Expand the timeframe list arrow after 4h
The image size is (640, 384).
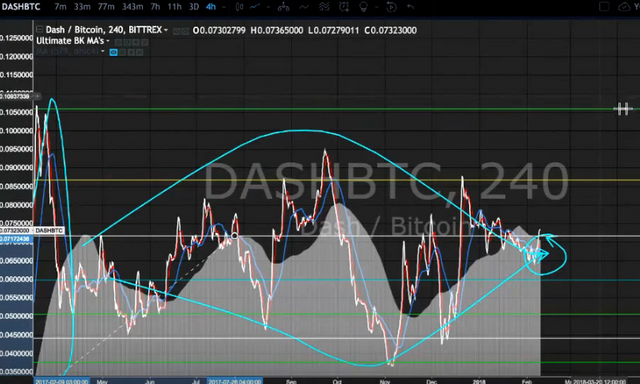click(224, 7)
